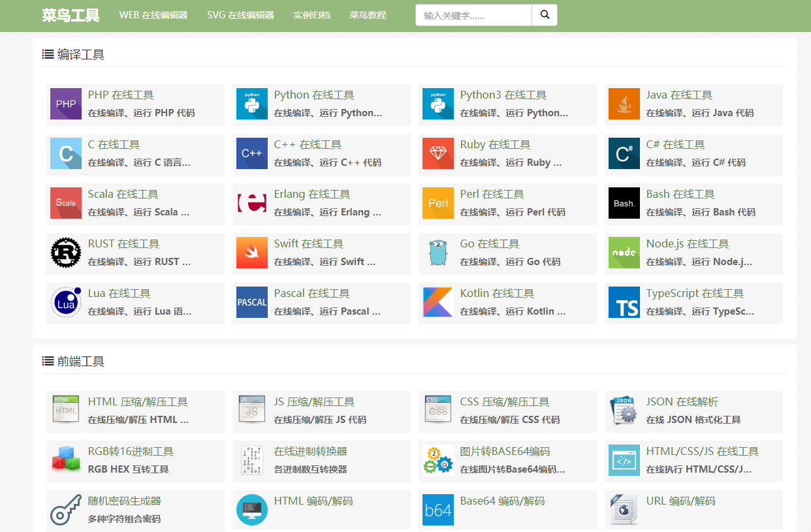
Task: Click the purple PHP logo icon
Action: click(x=66, y=104)
